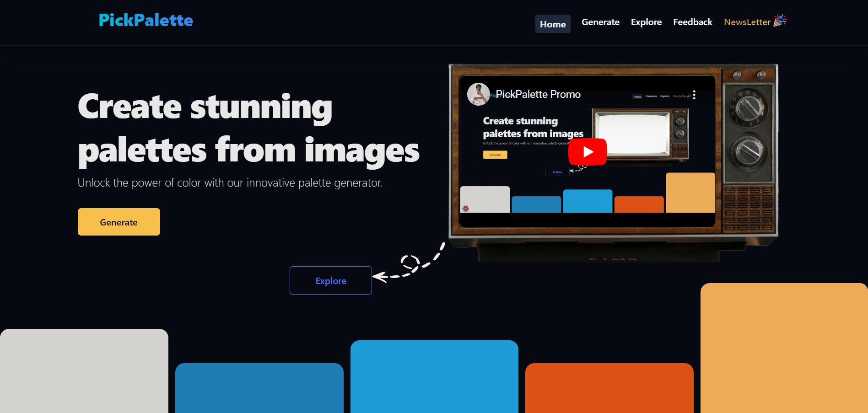This screenshot has height=413, width=868.
Task: Open the NewsLetter nav link
Action: tap(747, 22)
